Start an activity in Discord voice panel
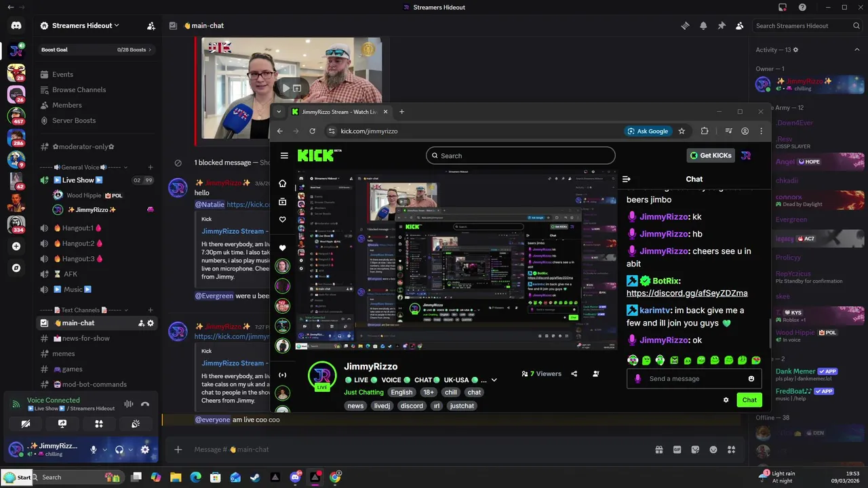The image size is (868, 488). pos(99,424)
